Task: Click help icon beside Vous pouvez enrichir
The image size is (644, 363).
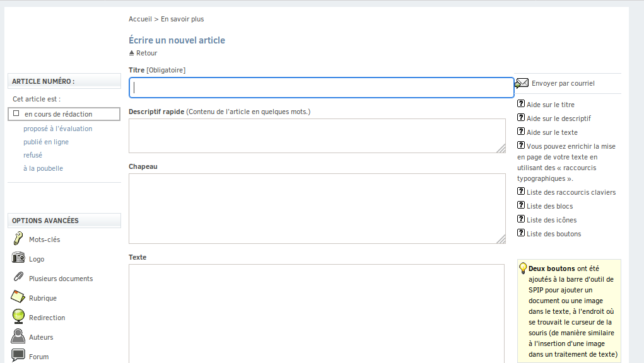Action: pyautogui.click(x=521, y=145)
